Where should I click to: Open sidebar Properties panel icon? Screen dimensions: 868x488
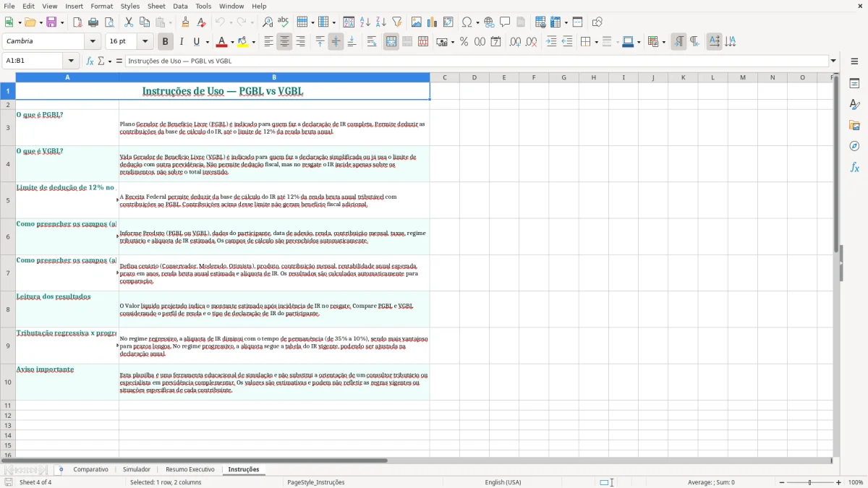(854, 84)
